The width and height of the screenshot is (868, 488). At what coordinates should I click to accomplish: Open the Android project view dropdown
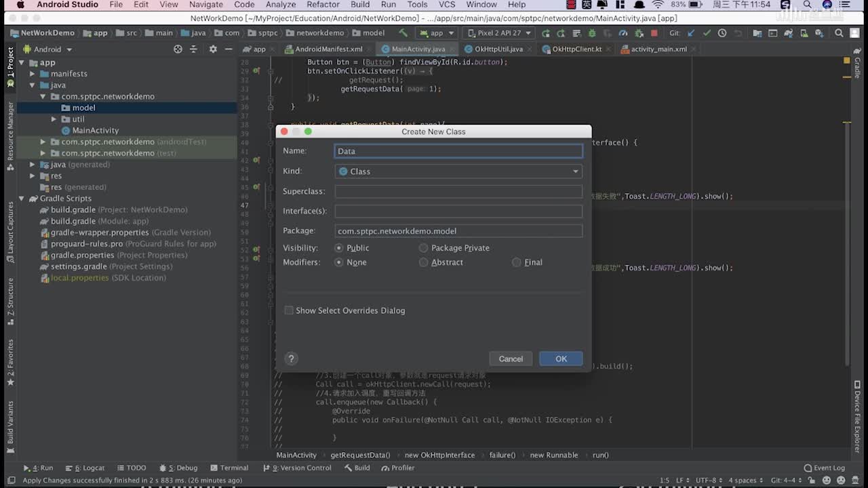point(47,49)
